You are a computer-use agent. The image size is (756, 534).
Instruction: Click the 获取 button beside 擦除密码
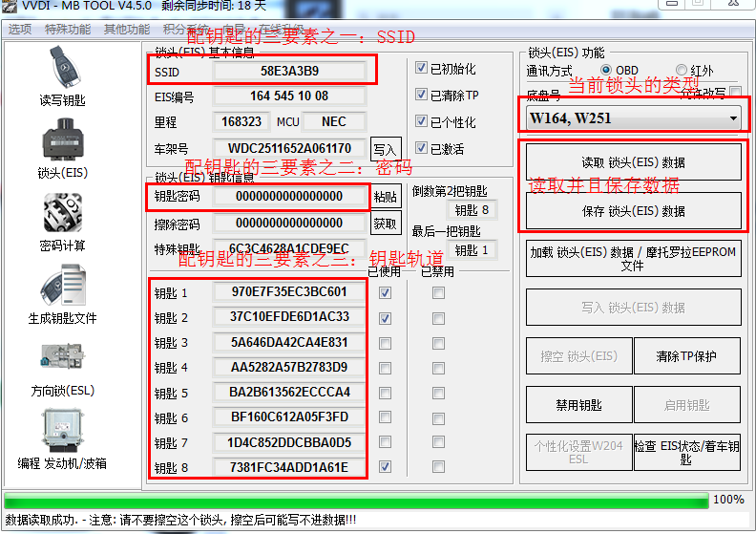pyautogui.click(x=386, y=224)
